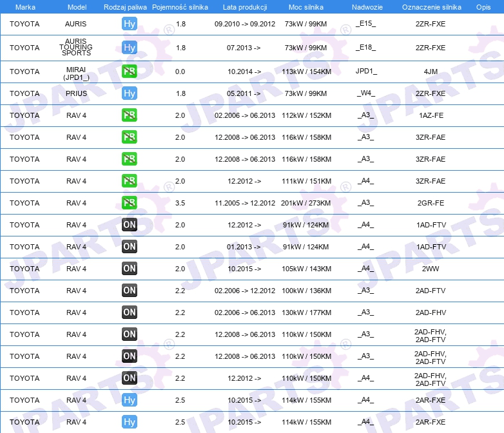Select the 05.2011 -> production date cell

click(244, 93)
